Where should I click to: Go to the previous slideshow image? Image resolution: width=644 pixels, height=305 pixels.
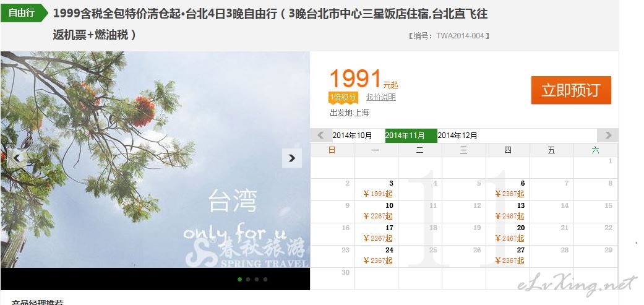17,158
